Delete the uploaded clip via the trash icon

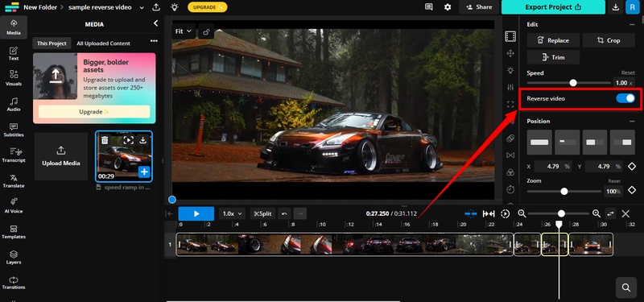tap(105, 140)
